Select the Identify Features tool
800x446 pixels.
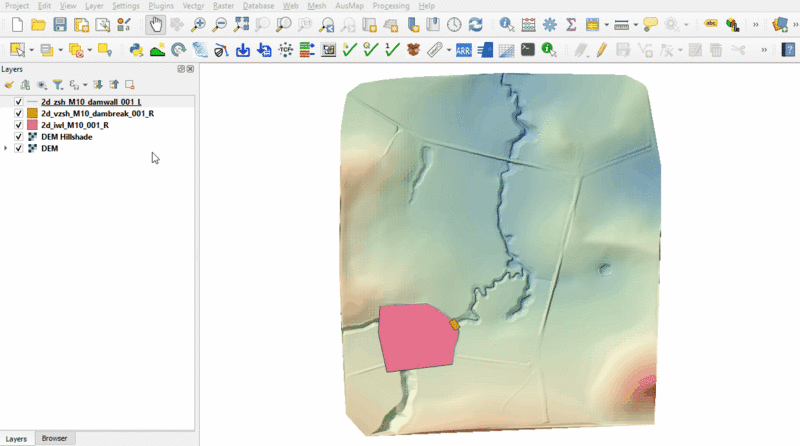coord(506,24)
